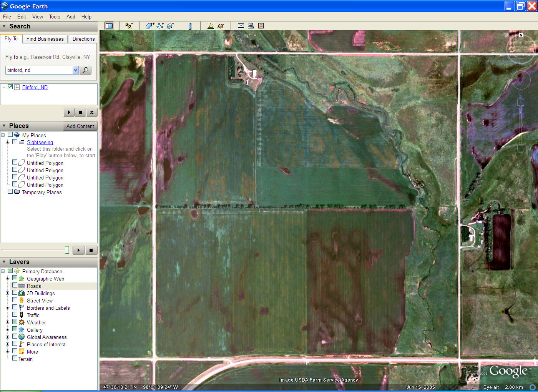538x392 pixels.
Task: Click the Global Awareness globe icon
Action: coord(22,337)
